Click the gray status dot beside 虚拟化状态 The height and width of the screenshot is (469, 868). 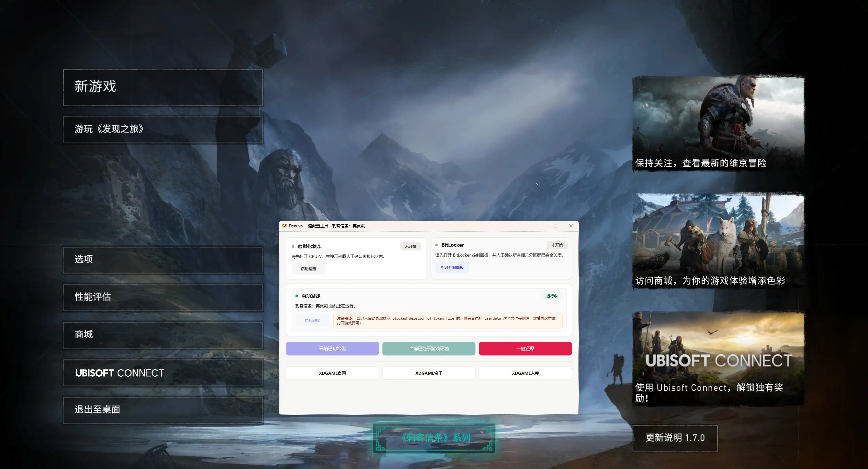click(294, 246)
